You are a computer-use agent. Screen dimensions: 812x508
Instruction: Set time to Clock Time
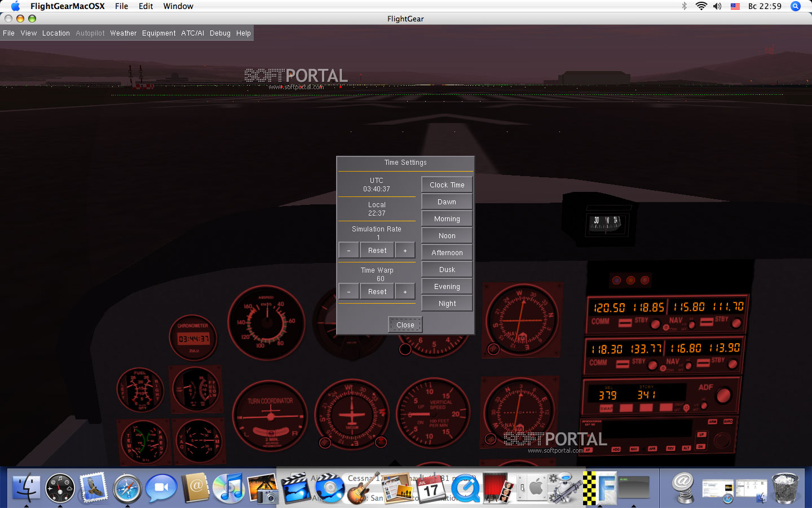447,185
